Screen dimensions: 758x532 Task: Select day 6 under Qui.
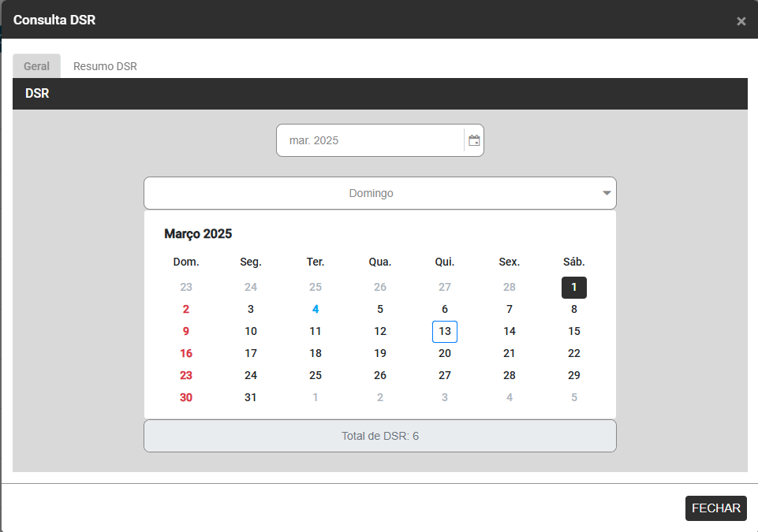point(445,309)
